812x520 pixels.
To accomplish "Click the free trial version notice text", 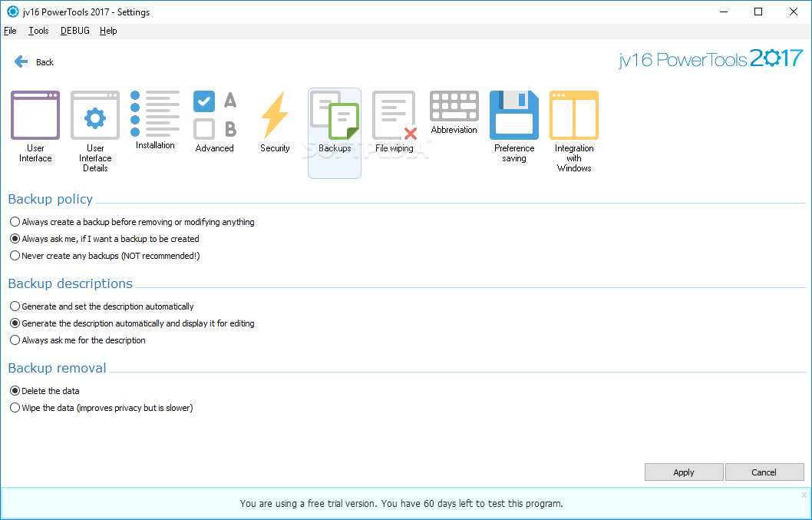I will [401, 503].
